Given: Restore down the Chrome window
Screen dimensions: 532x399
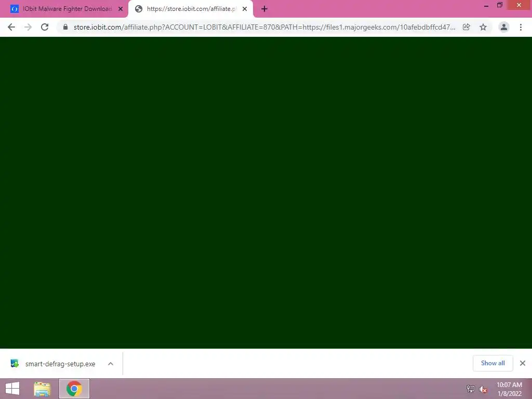Looking at the screenshot, I should pos(499,5).
